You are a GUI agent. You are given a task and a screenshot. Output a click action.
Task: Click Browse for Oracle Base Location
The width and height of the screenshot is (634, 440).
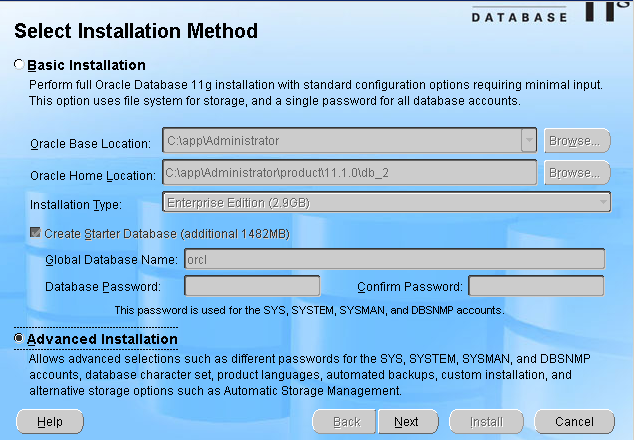tap(577, 141)
